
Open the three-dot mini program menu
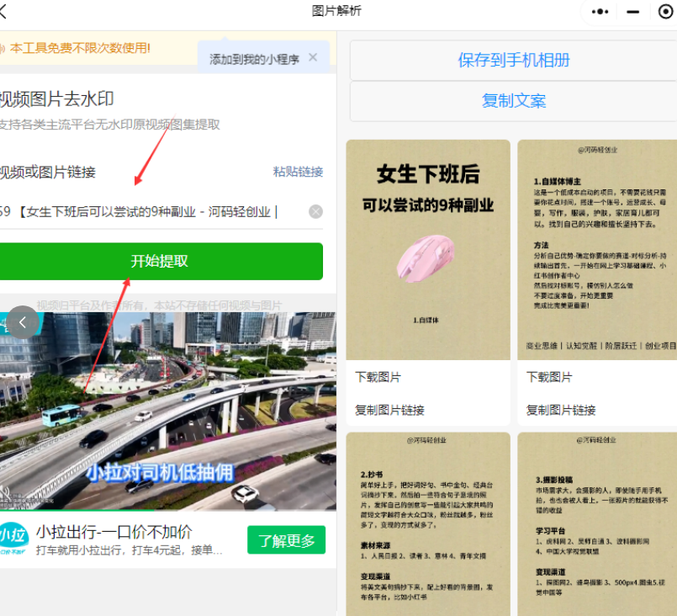(600, 12)
